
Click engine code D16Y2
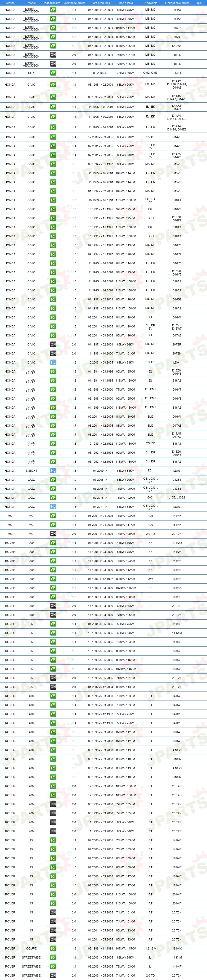click(x=177, y=255)
